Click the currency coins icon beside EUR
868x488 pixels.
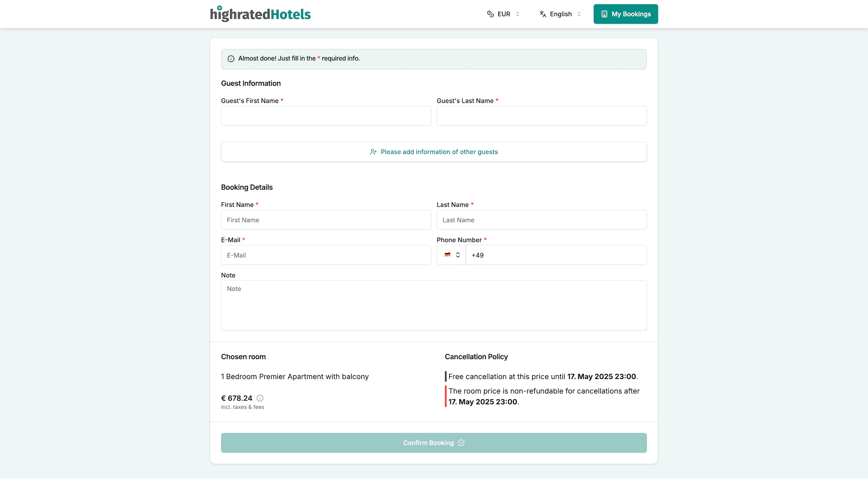pos(490,14)
